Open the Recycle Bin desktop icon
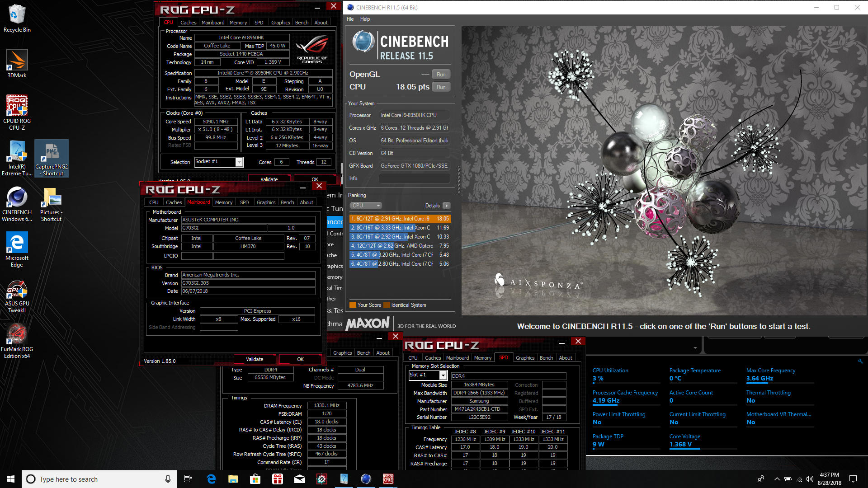The height and width of the screenshot is (488, 868). coord(17,19)
